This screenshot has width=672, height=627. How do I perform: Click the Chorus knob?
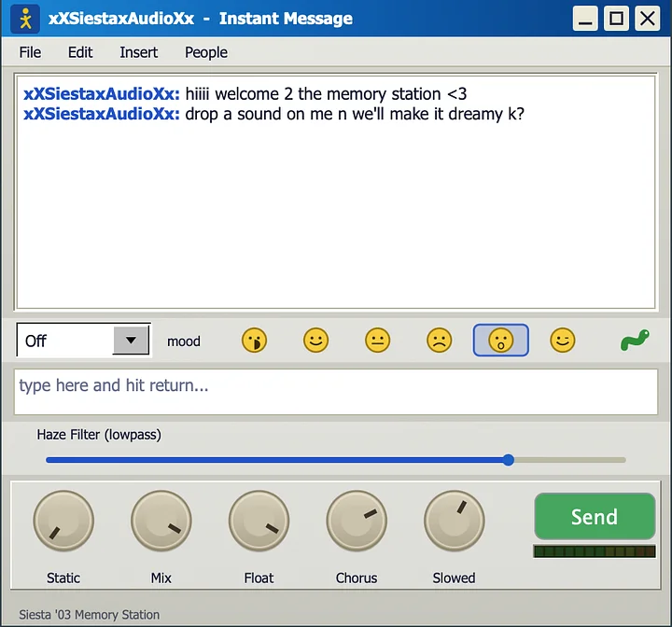click(x=357, y=521)
